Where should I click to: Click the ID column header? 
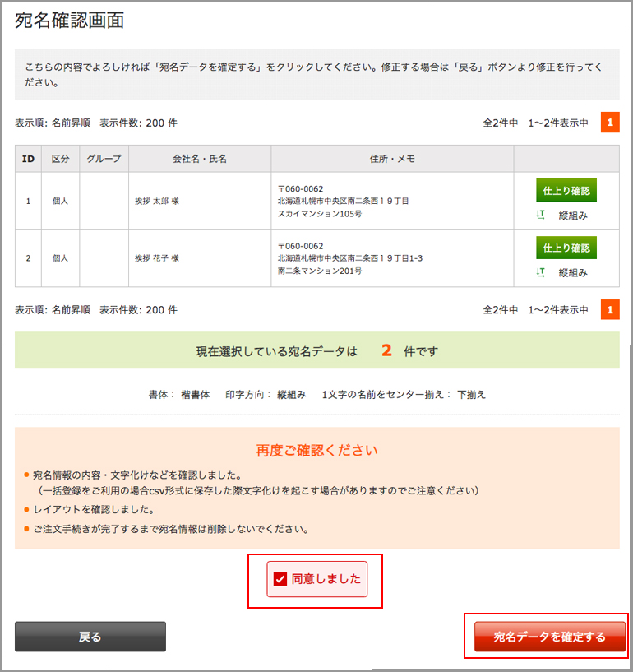click(x=28, y=159)
